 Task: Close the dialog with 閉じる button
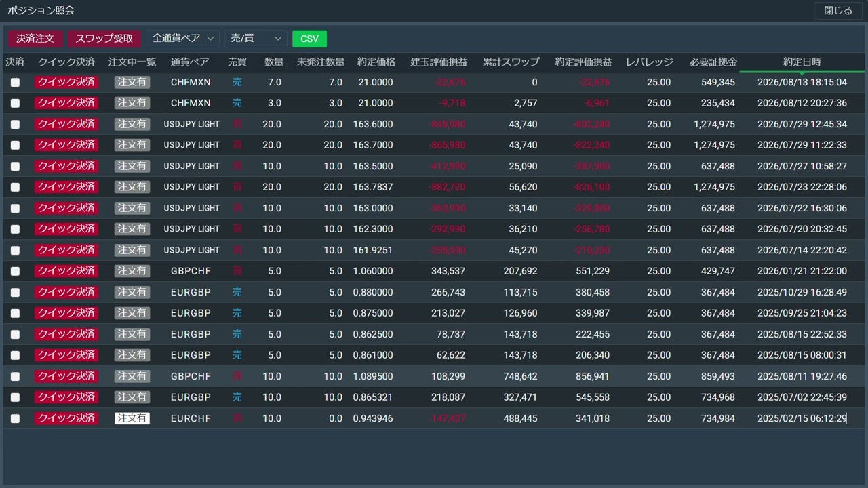[x=838, y=11]
